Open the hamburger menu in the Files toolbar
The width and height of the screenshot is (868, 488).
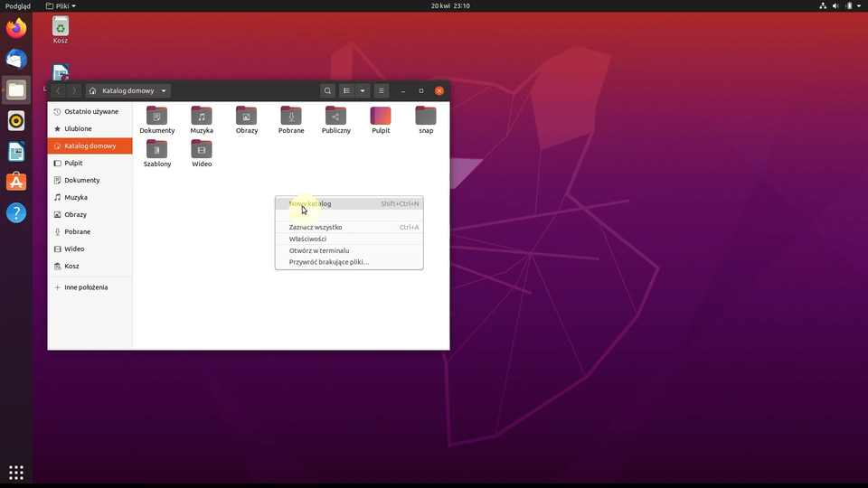pos(382,90)
